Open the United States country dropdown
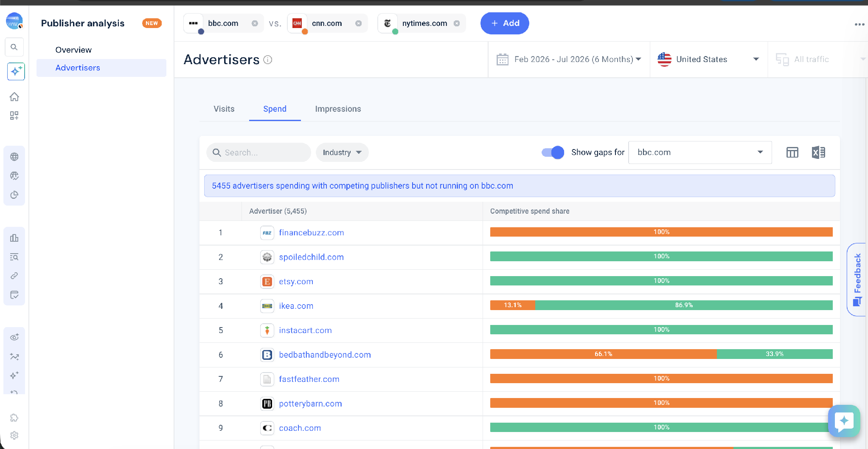This screenshot has width=868, height=449. [x=708, y=59]
